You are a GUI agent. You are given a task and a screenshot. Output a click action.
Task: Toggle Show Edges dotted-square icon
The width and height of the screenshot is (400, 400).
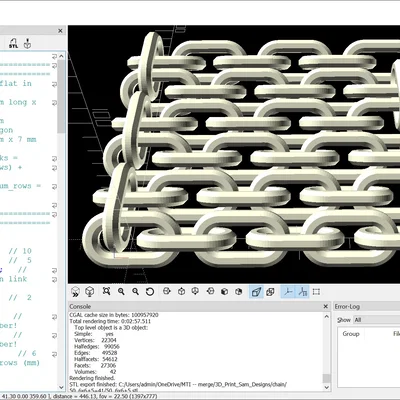click(316, 292)
